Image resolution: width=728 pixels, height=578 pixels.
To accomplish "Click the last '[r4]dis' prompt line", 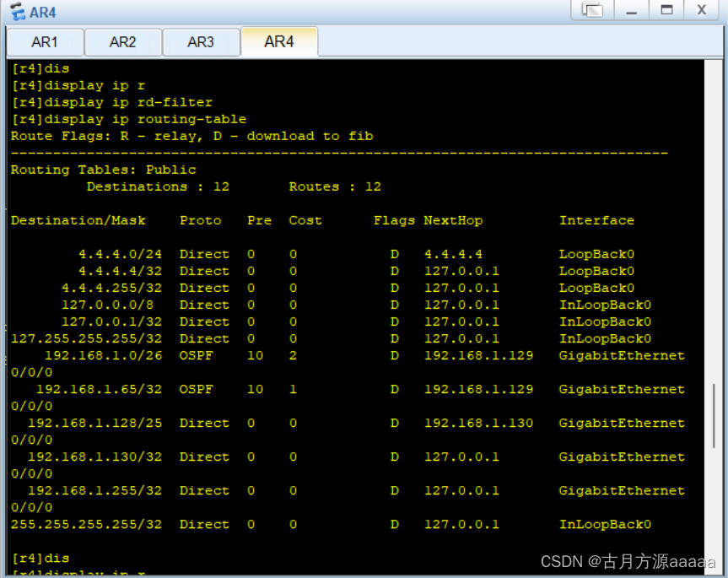I will (40, 558).
